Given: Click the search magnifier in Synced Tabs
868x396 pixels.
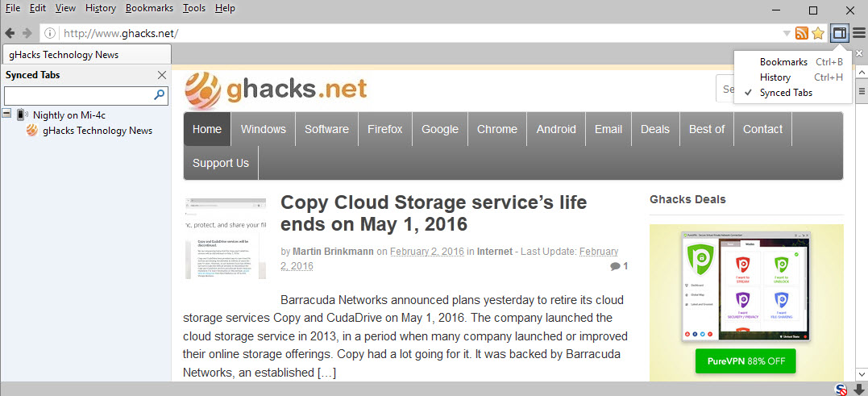Looking at the screenshot, I should pos(160,95).
